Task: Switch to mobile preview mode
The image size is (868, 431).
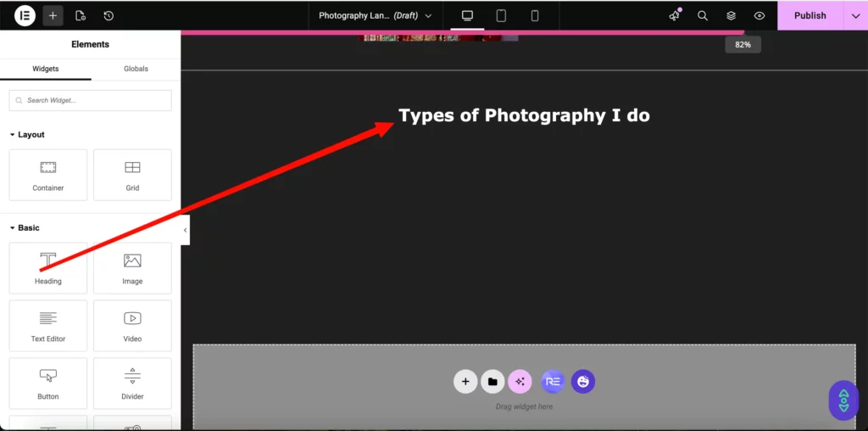Action: (535, 15)
